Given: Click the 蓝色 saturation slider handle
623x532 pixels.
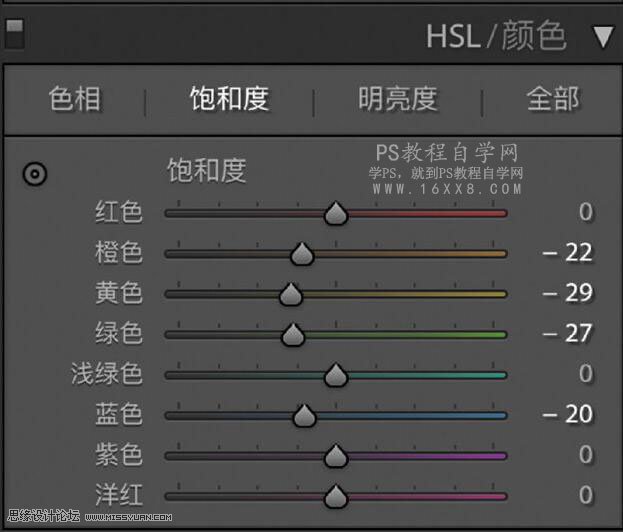Looking at the screenshot, I should pyautogui.click(x=304, y=415).
